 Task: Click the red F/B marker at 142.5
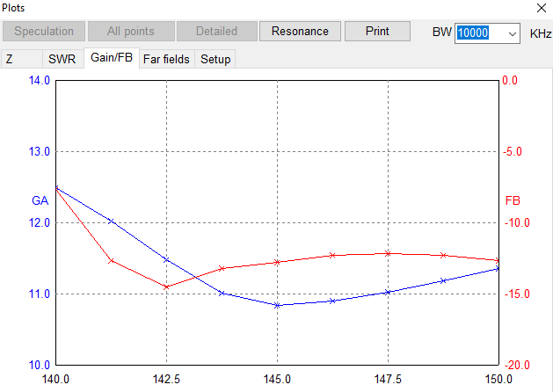(x=166, y=287)
